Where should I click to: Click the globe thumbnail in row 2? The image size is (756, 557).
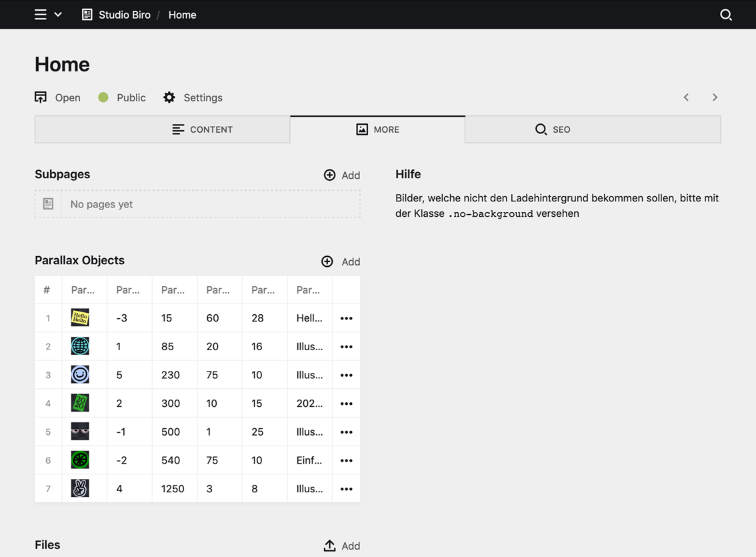pyautogui.click(x=79, y=346)
